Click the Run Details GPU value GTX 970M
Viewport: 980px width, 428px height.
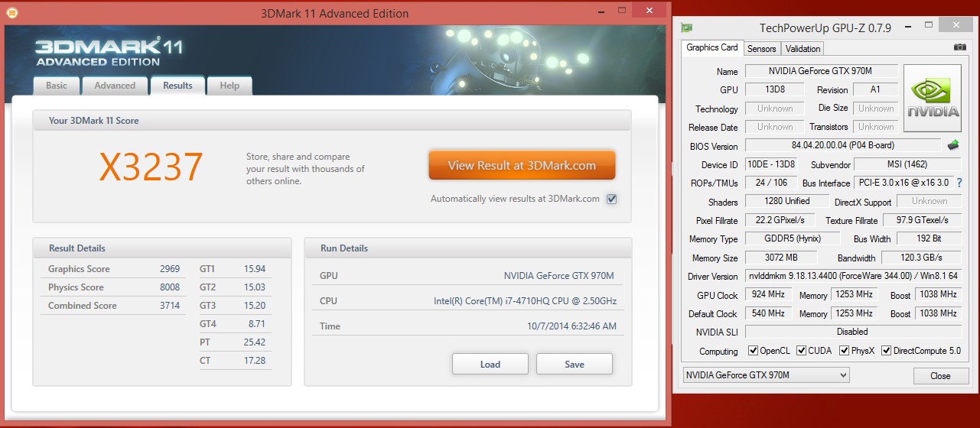[559, 276]
